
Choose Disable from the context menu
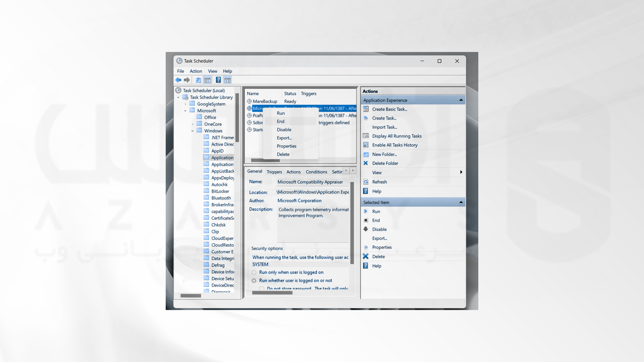pyautogui.click(x=291, y=130)
